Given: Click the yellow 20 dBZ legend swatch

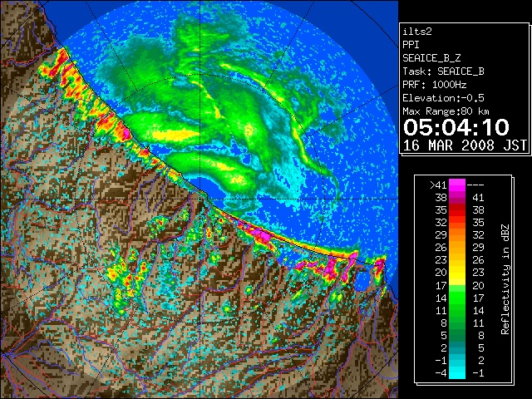Looking at the screenshot, I should [457, 273].
